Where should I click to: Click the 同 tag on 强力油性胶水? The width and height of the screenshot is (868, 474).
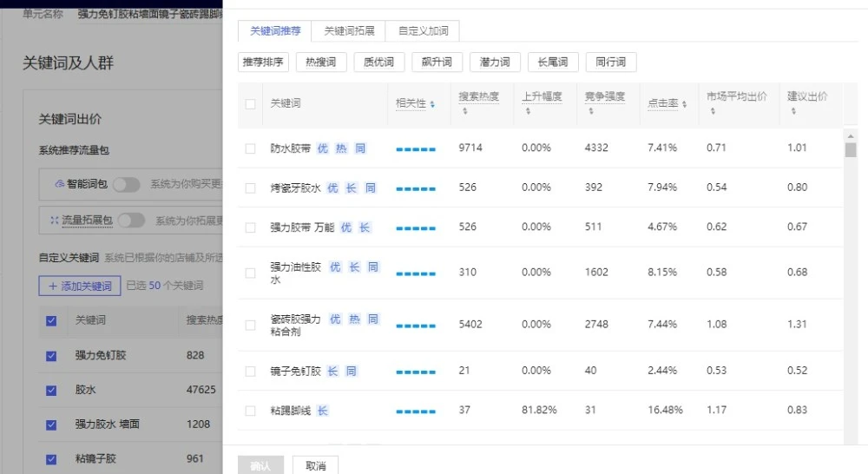[373, 267]
